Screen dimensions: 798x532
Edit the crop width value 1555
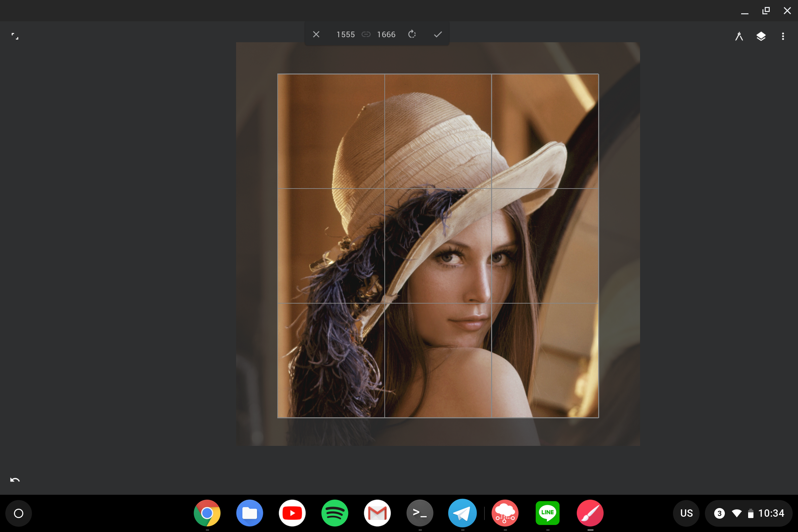345,35
